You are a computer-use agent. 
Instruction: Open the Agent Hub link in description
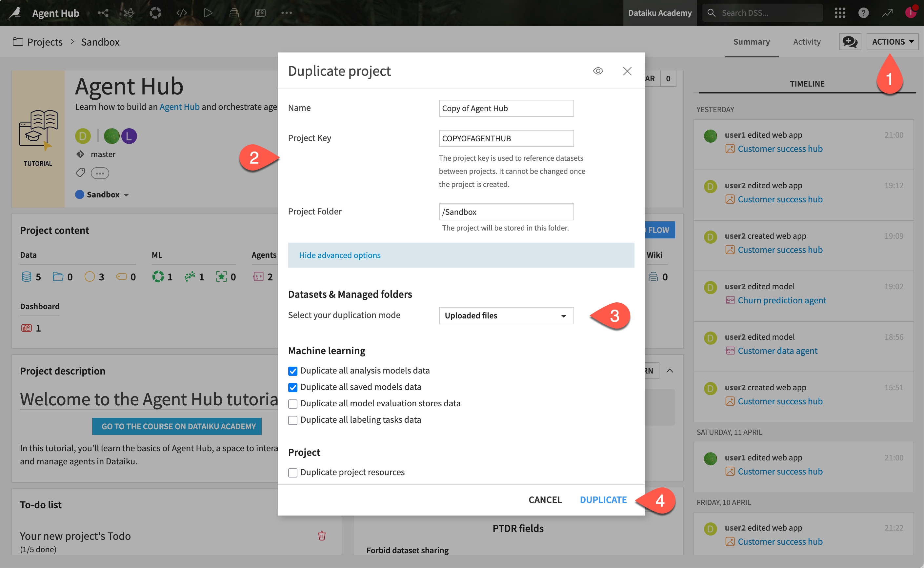click(x=180, y=107)
